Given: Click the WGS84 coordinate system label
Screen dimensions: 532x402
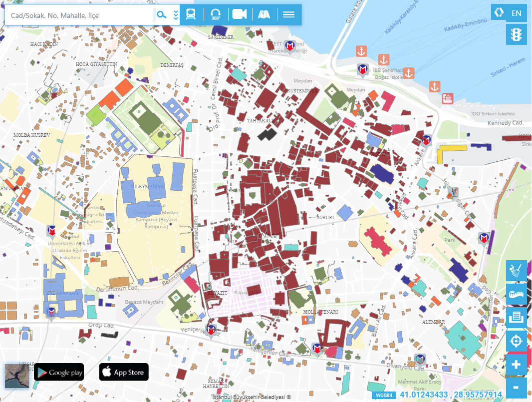Looking at the screenshot, I should [x=384, y=396].
